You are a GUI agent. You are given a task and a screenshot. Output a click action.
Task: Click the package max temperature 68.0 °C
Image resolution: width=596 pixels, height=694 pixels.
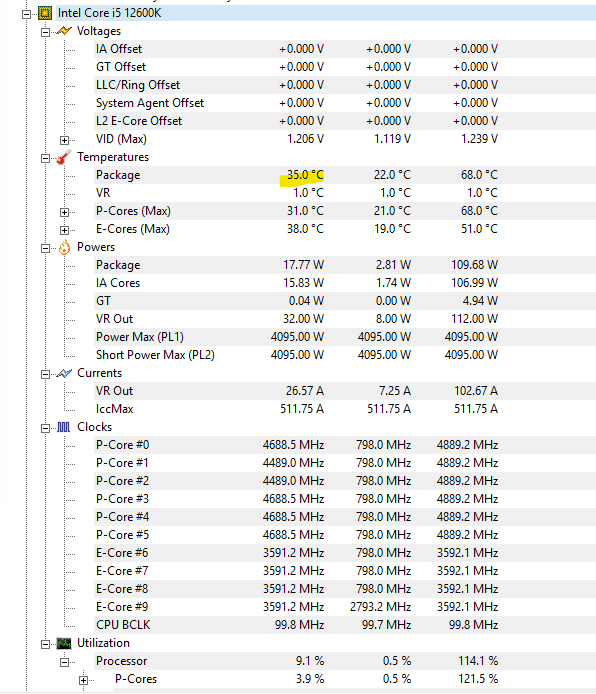pyautogui.click(x=479, y=175)
